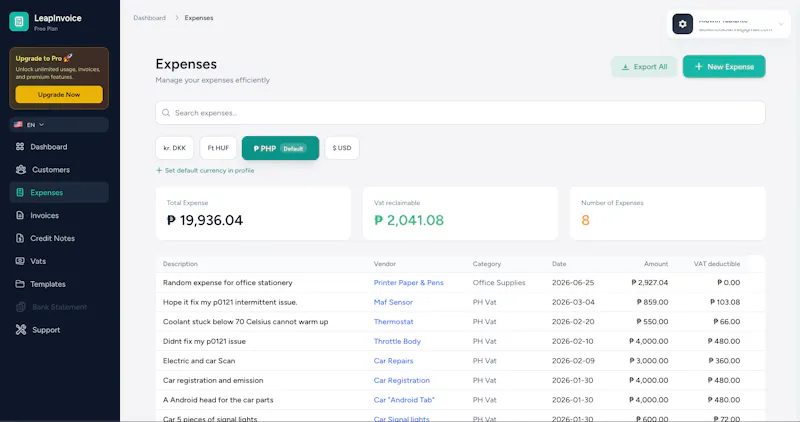Create a New Expense
Viewport: 800px width, 422px height.
coord(724,66)
